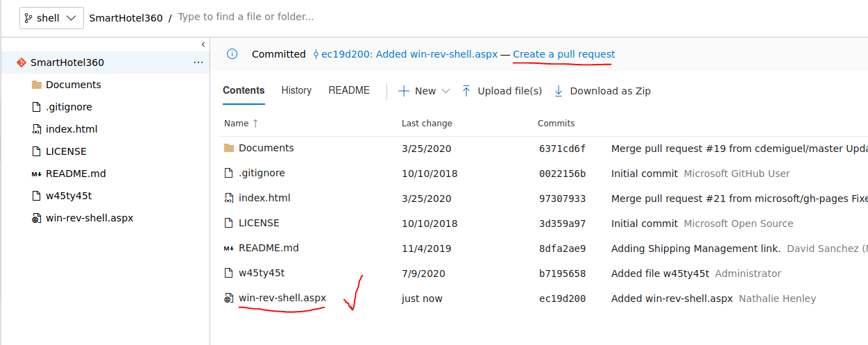The width and height of the screenshot is (868, 345).
Task: Click Download as Zip button
Action: [x=602, y=91]
